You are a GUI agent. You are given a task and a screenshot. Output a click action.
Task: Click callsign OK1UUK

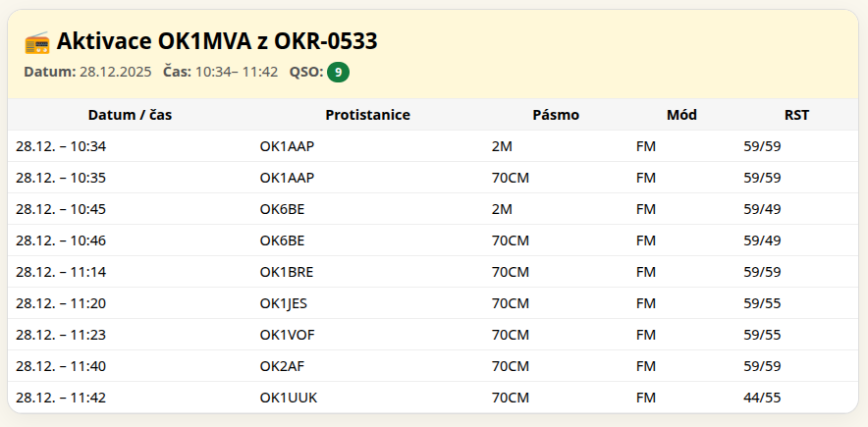pos(289,398)
